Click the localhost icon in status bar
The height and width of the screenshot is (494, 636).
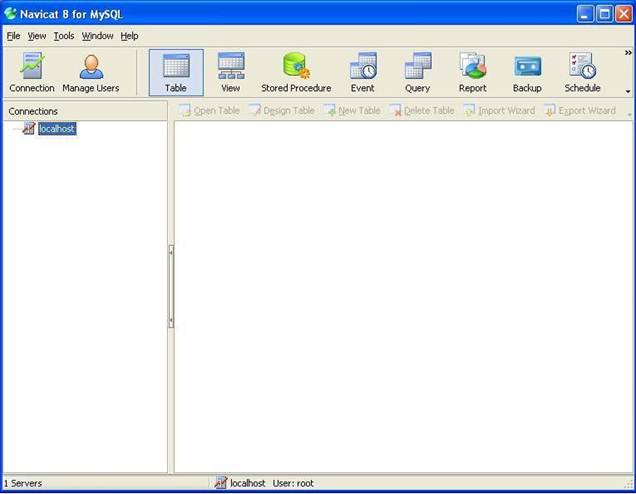coord(221,483)
